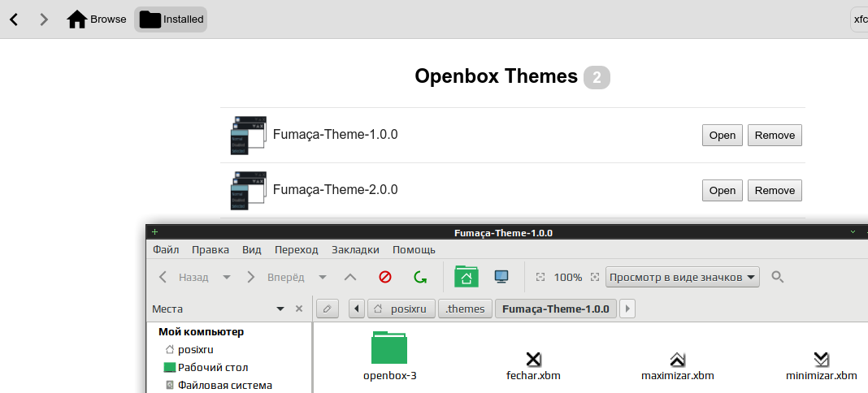Toggle the pencil location edit button
The image size is (868, 393).
328,309
